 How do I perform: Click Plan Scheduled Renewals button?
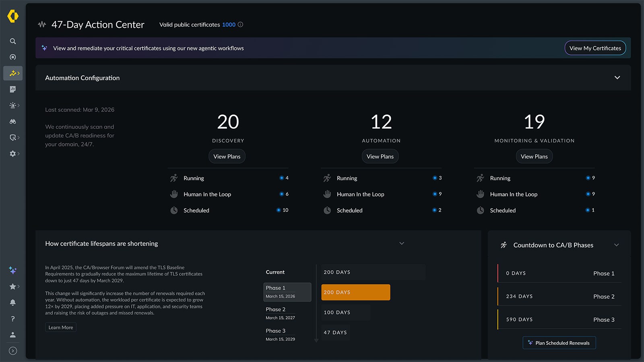tap(559, 343)
